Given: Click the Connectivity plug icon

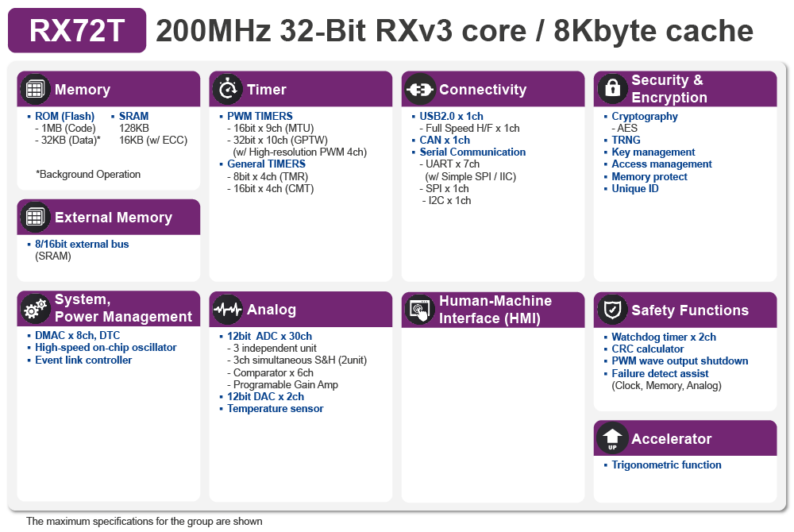Looking at the screenshot, I should pos(420,89).
